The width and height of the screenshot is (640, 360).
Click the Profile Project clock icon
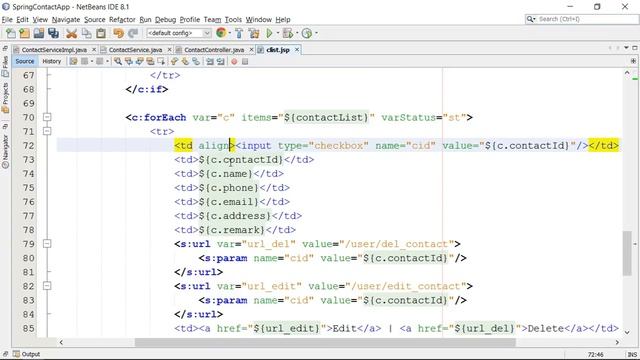(x=307, y=33)
